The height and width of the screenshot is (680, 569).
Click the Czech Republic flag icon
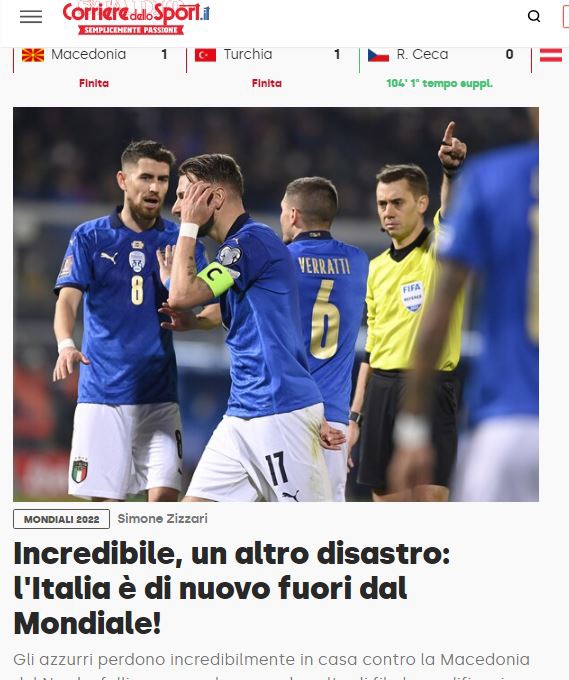378,55
